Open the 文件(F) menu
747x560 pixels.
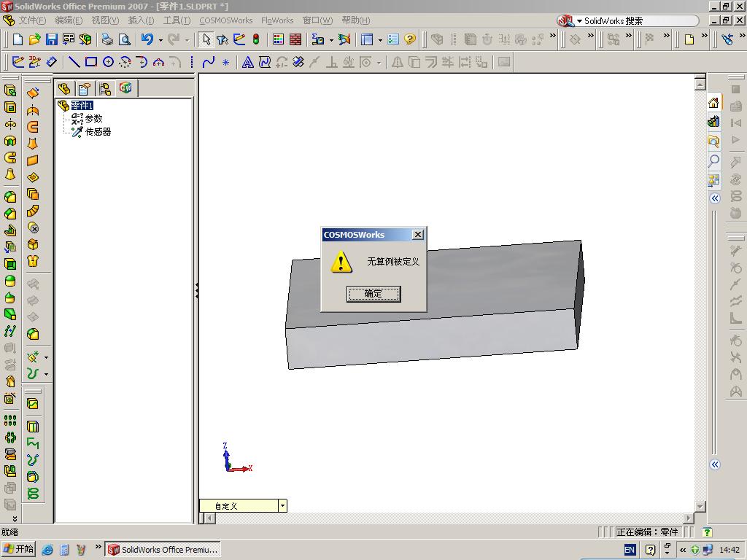click(32, 20)
